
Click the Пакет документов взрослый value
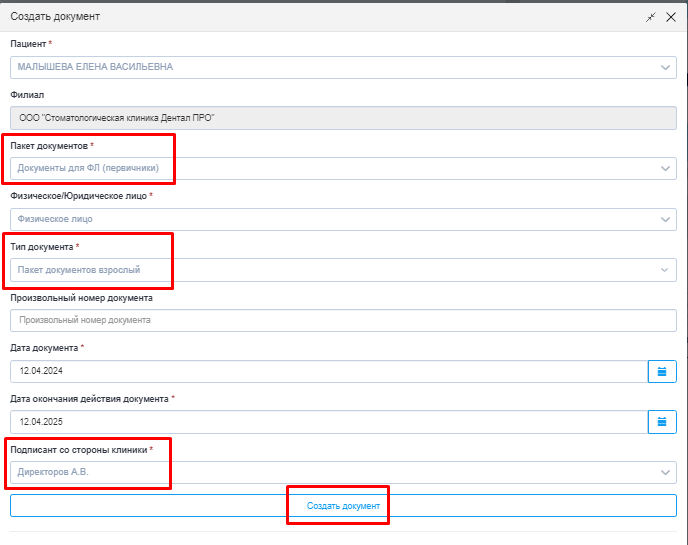tap(79, 270)
